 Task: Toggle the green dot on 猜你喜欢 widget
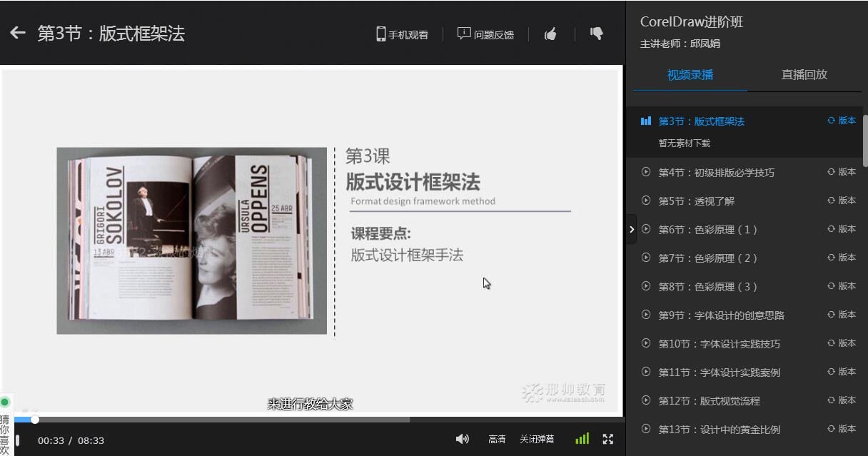(x=5, y=402)
